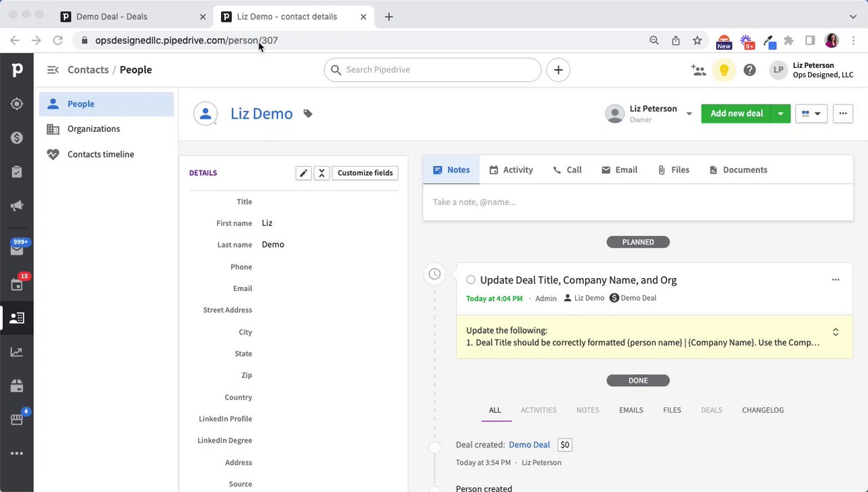Collapse the navigation menu icon
This screenshot has height=492, width=868.
53,70
